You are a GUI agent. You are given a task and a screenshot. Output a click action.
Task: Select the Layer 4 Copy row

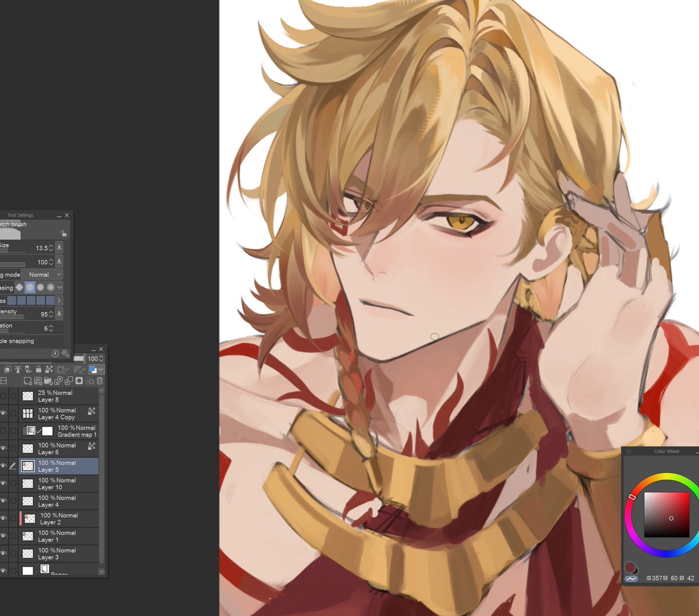click(59, 414)
